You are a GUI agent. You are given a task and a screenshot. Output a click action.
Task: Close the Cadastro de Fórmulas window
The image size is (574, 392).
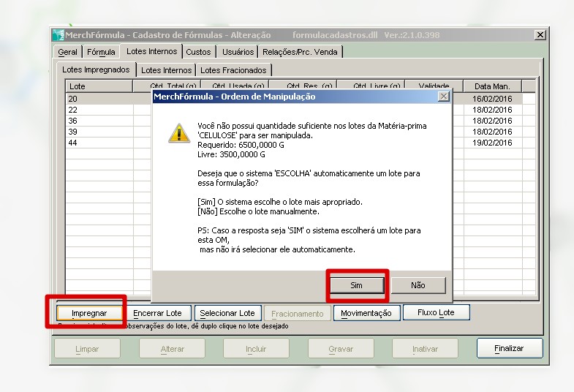point(540,35)
